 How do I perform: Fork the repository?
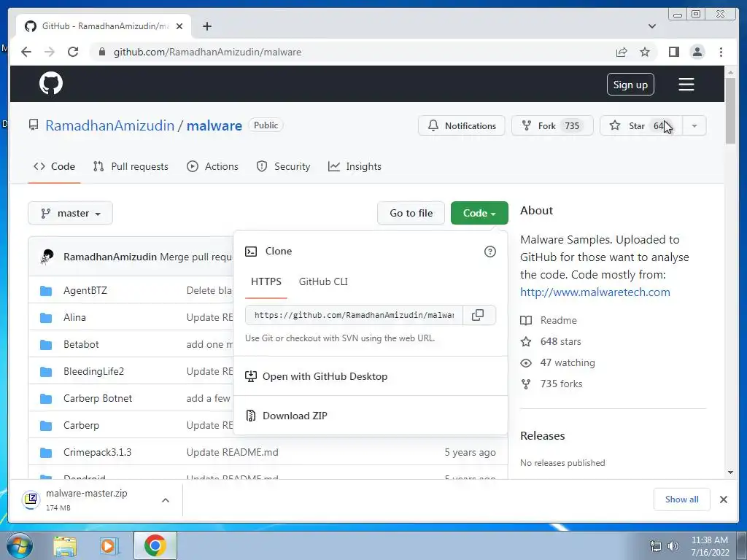click(x=552, y=125)
